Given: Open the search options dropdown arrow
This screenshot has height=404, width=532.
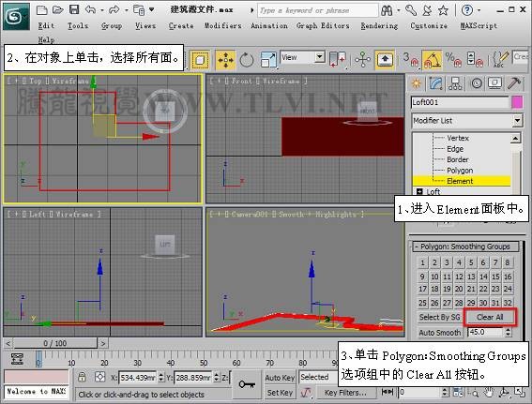Looking at the screenshot, I should [x=399, y=10].
